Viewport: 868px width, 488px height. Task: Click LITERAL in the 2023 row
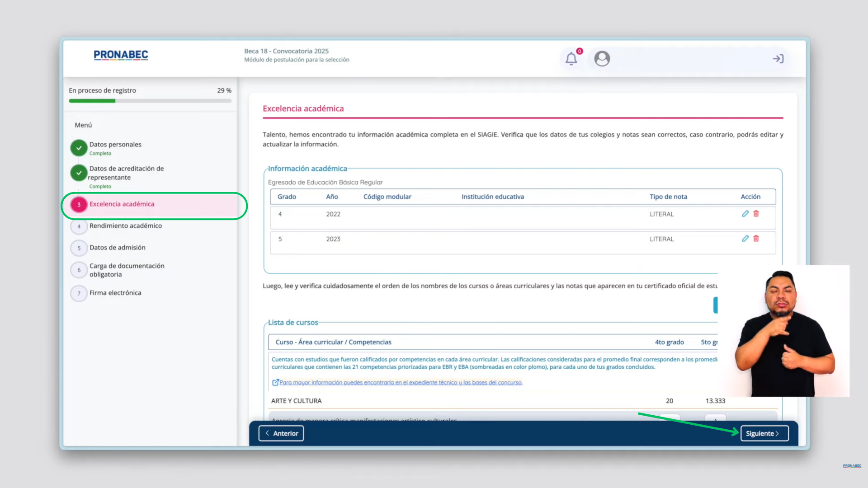coord(661,239)
